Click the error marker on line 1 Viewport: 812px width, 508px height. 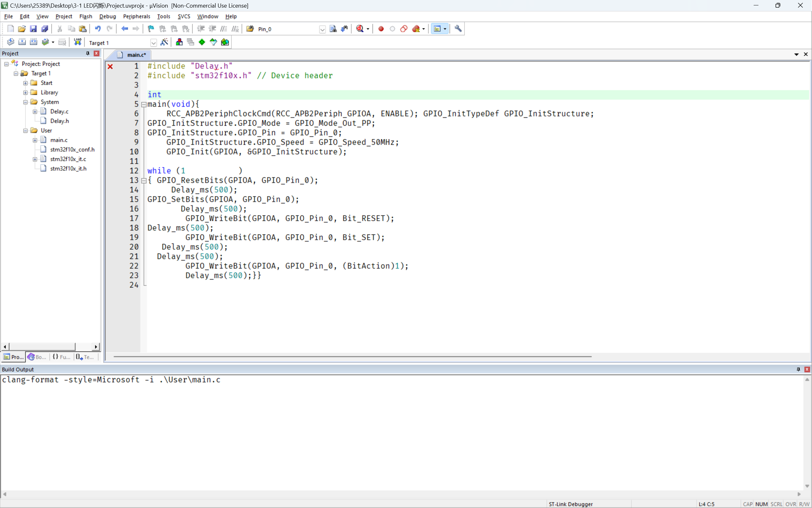pyautogui.click(x=110, y=67)
